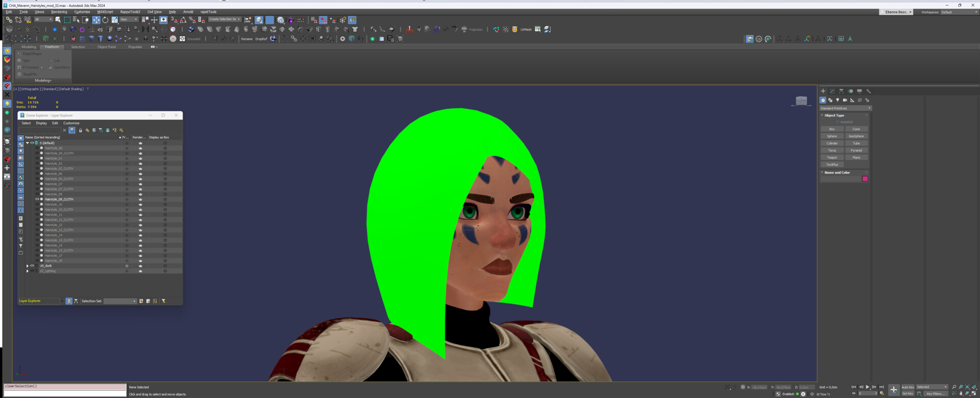Open the Hierarchy tab in command panel
This screenshot has height=398, width=980.
(x=841, y=91)
